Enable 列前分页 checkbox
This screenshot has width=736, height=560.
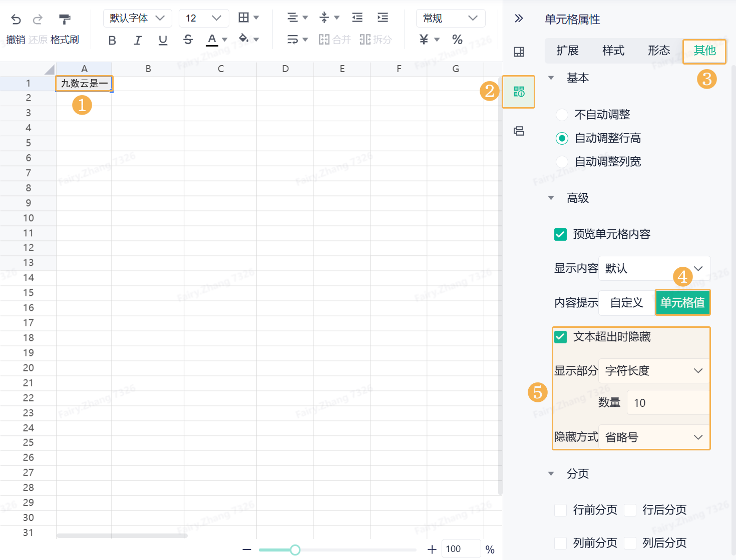(560, 543)
